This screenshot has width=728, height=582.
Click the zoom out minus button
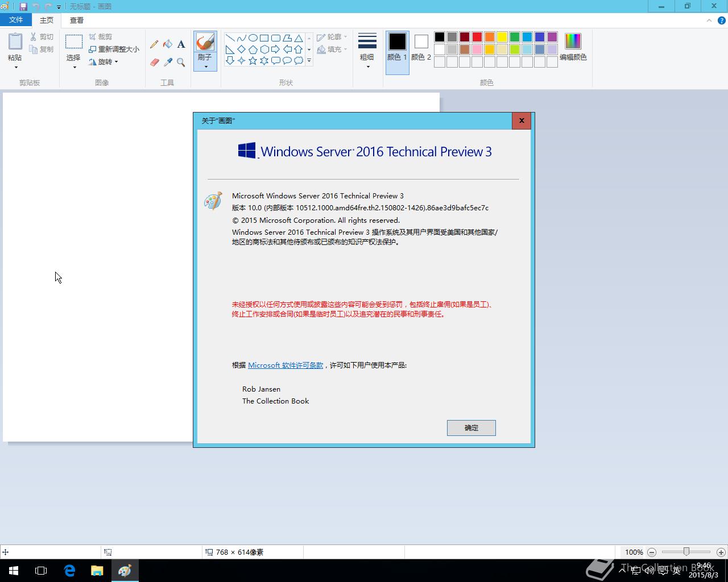pyautogui.click(x=652, y=552)
